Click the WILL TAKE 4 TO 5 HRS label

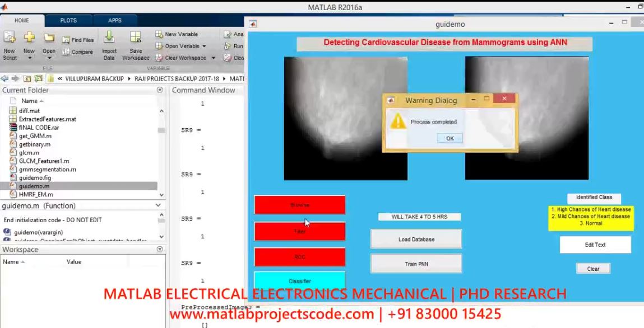click(x=419, y=217)
